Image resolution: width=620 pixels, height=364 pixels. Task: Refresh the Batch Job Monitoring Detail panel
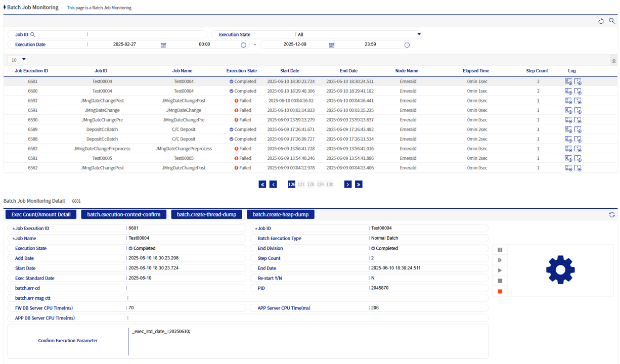coord(612,215)
